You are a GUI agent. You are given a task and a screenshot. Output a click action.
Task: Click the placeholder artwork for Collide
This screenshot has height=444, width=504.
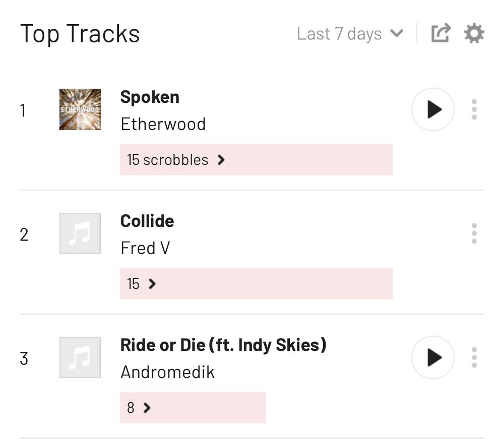pos(80,233)
